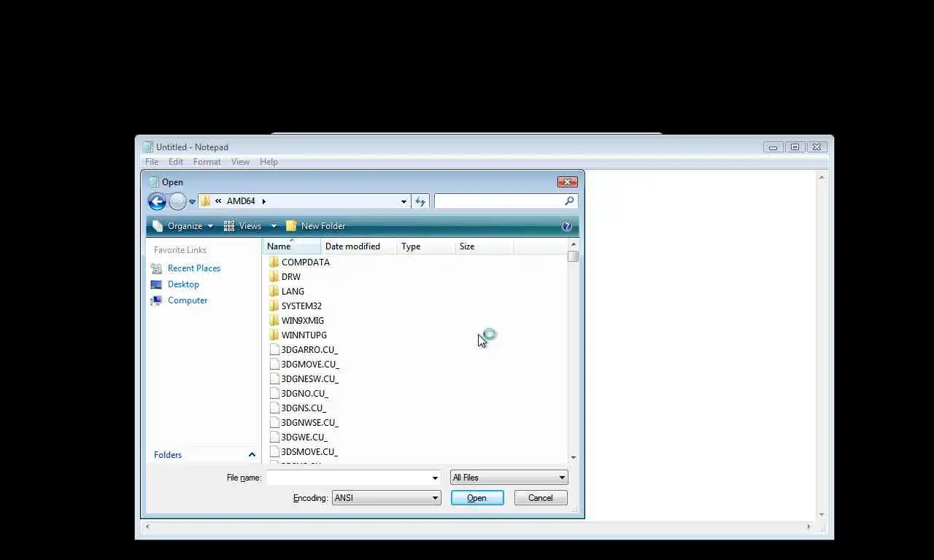Click the Forward navigation arrow button
The image size is (934, 560).
177,201
